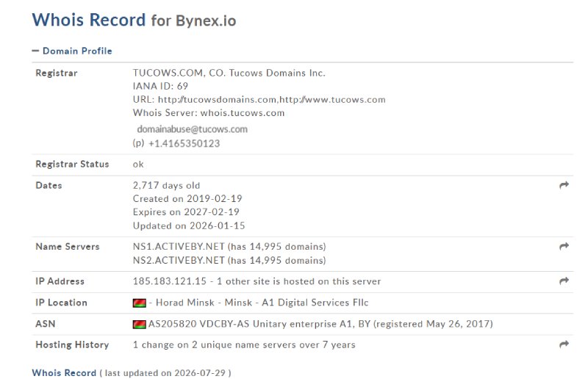Select Expires on 2027-02-19 date
Screen dimensions: 588x379
pos(186,212)
